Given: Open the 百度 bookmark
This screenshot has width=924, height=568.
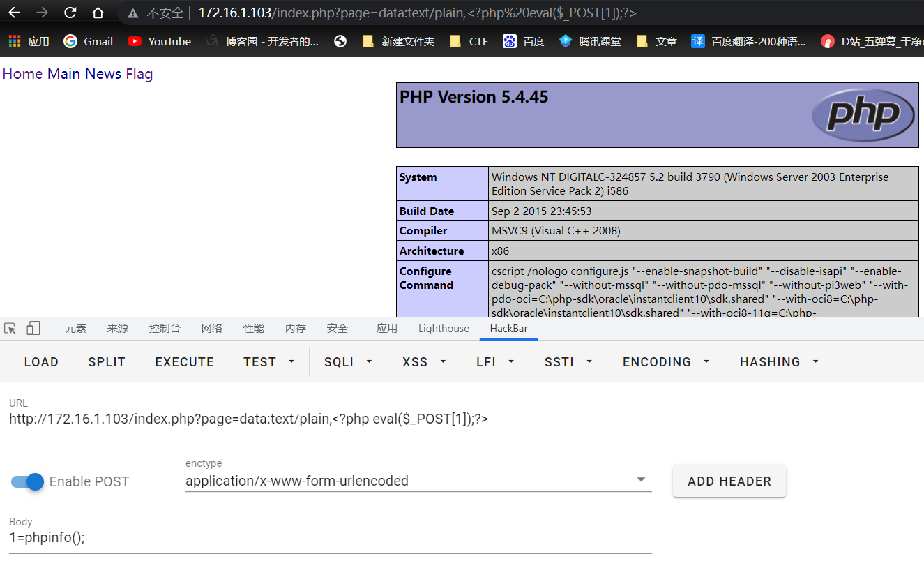Looking at the screenshot, I should click(x=524, y=41).
